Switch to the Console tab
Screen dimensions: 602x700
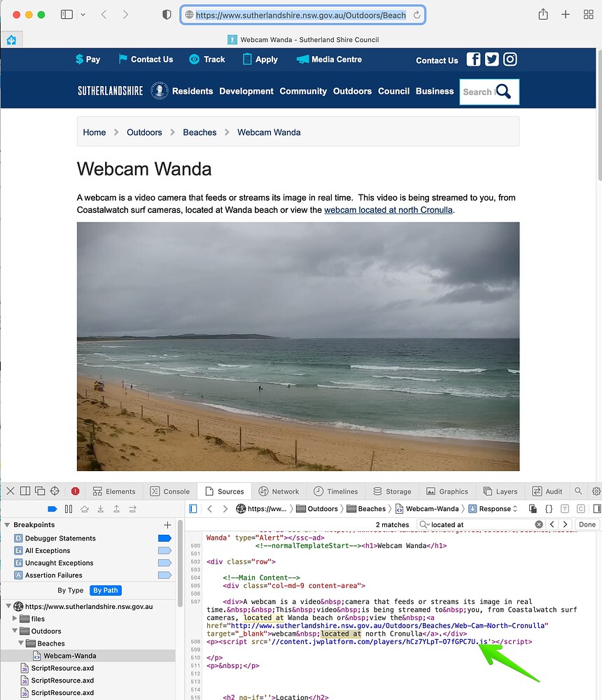[x=169, y=491]
